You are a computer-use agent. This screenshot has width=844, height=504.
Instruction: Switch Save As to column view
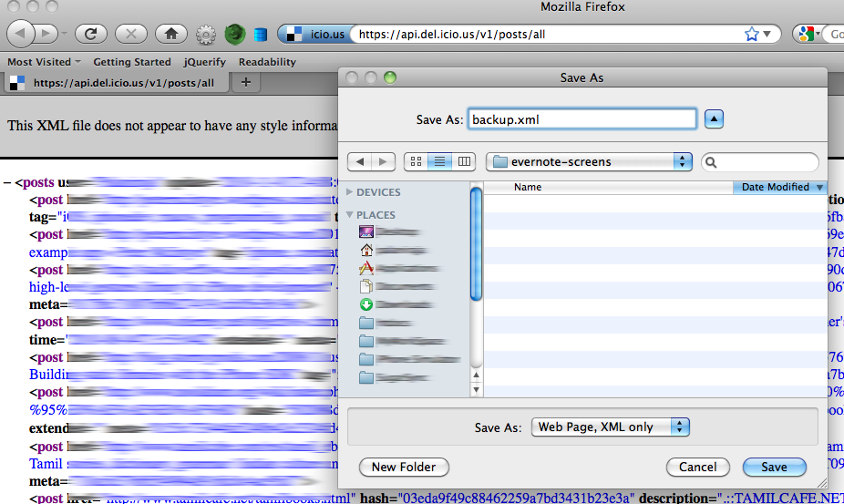463,161
